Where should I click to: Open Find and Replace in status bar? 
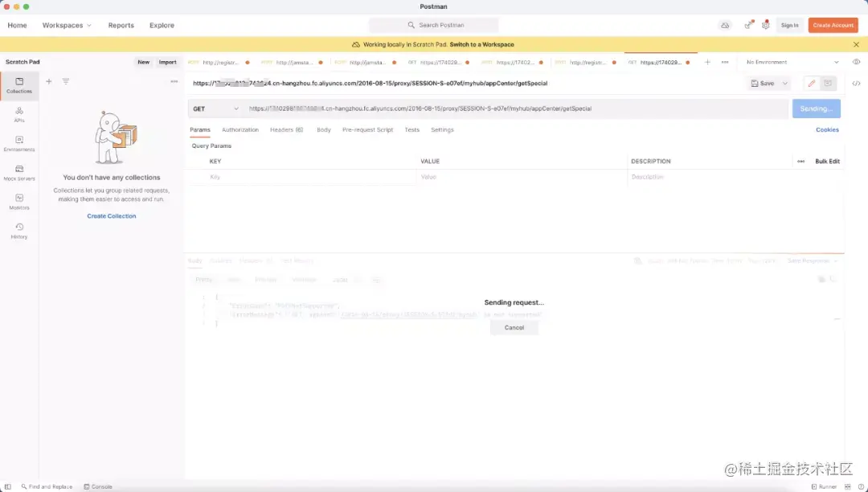47,487
